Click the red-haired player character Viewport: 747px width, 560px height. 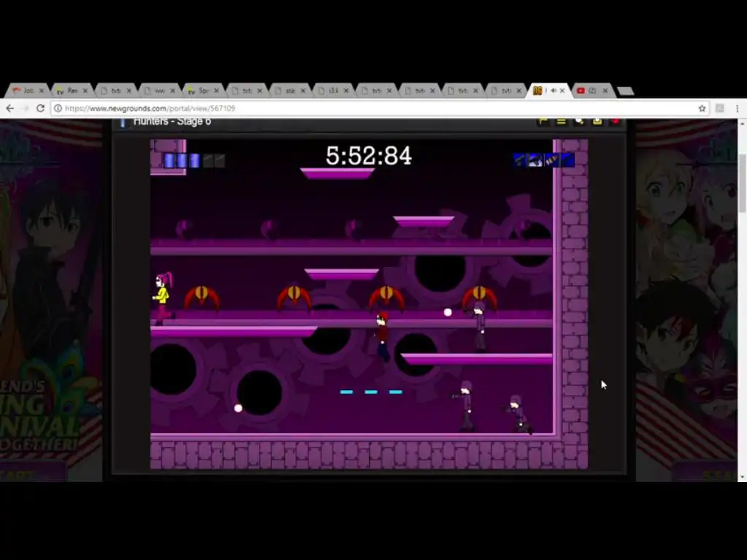382,335
